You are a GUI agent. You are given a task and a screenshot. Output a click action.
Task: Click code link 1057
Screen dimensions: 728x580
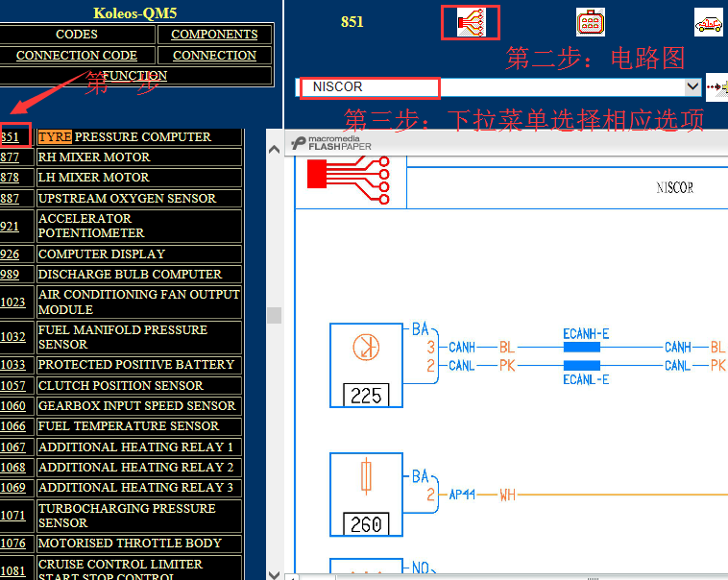12,386
